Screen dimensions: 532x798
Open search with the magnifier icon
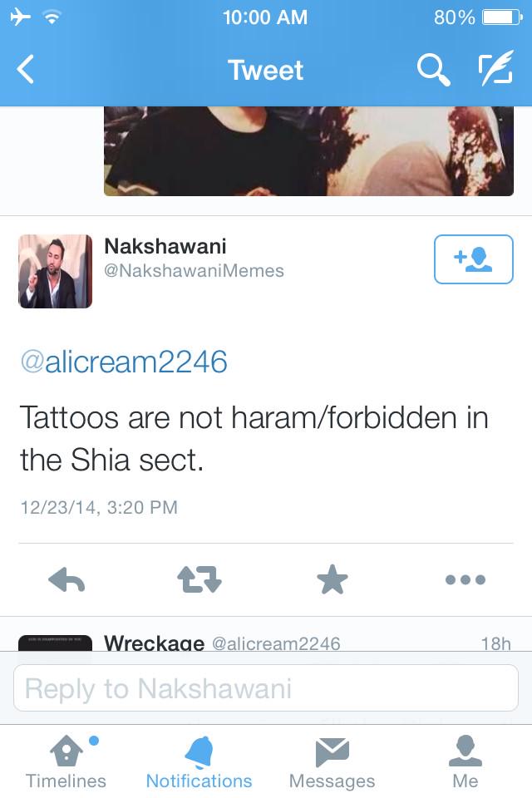coord(433,70)
